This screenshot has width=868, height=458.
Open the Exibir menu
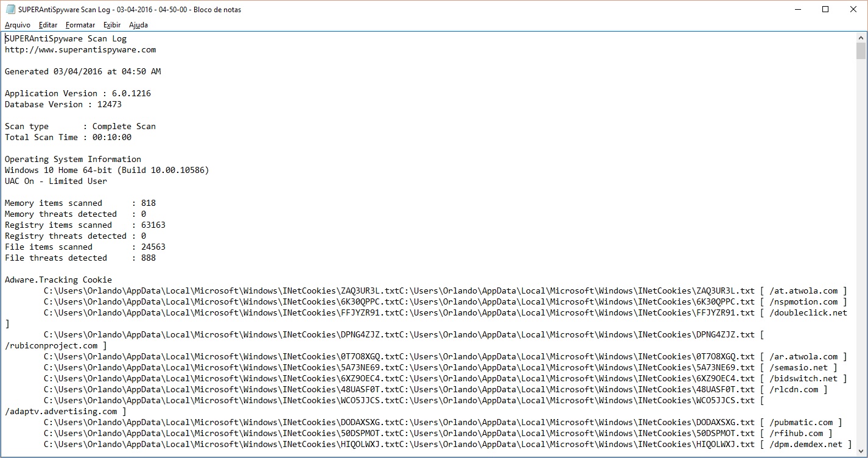click(x=112, y=25)
